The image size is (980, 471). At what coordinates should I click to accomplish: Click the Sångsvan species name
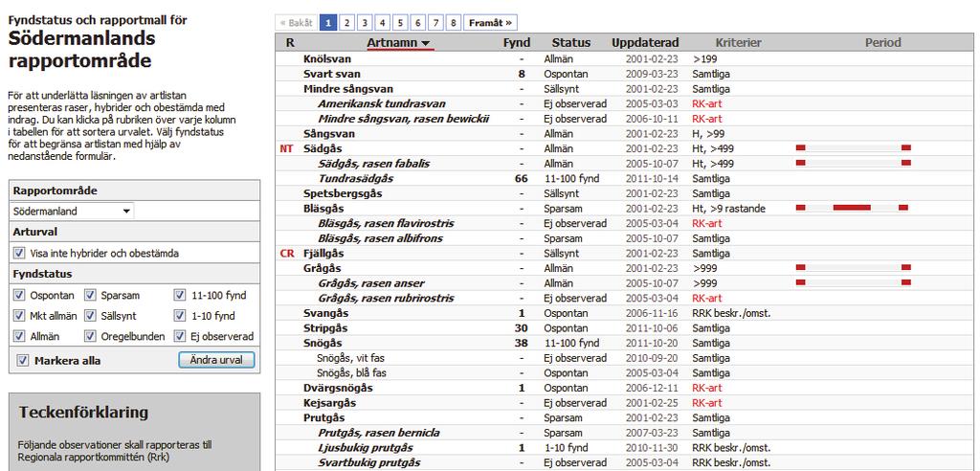click(x=329, y=134)
